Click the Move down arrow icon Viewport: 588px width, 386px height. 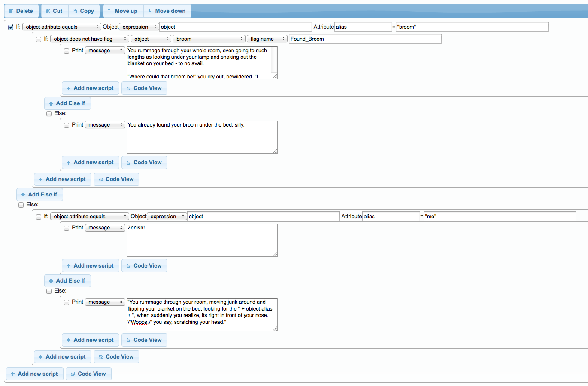(150, 11)
